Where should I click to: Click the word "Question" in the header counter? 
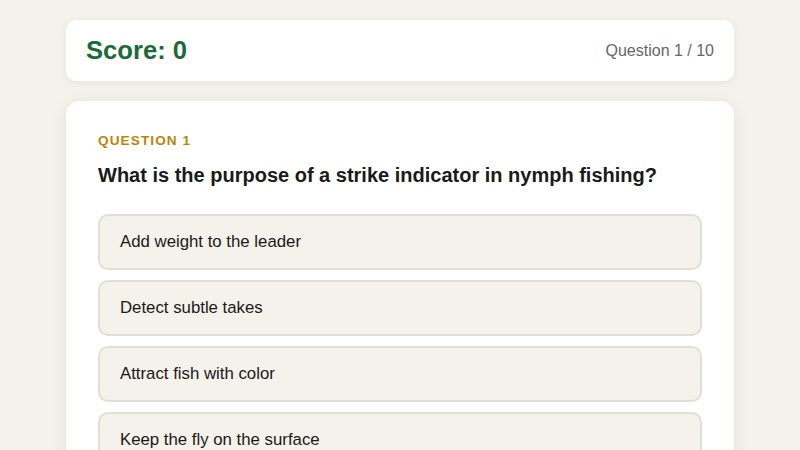637,51
